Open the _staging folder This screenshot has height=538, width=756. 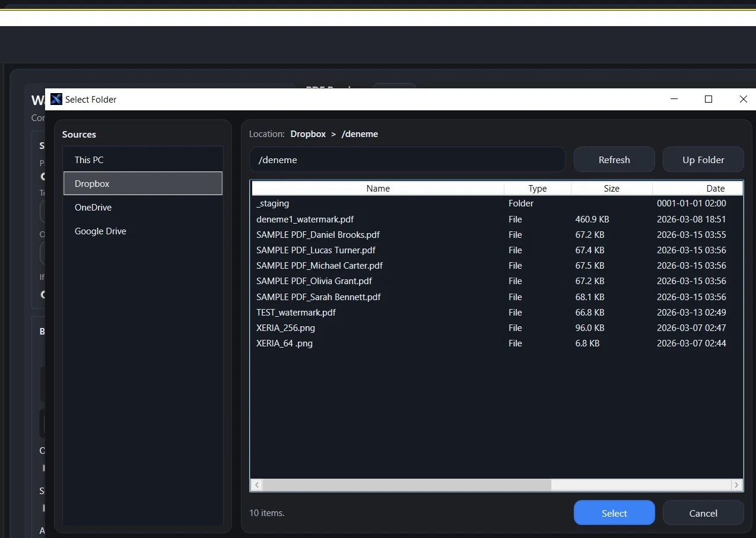click(272, 203)
